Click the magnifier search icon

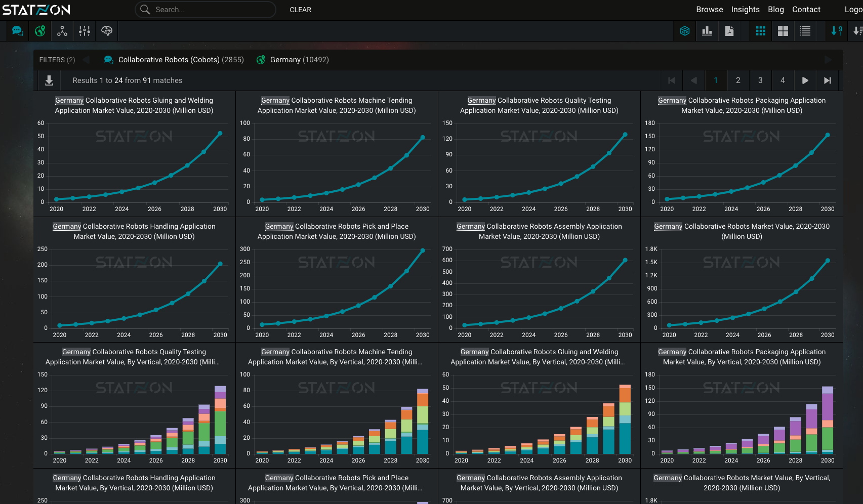[145, 10]
